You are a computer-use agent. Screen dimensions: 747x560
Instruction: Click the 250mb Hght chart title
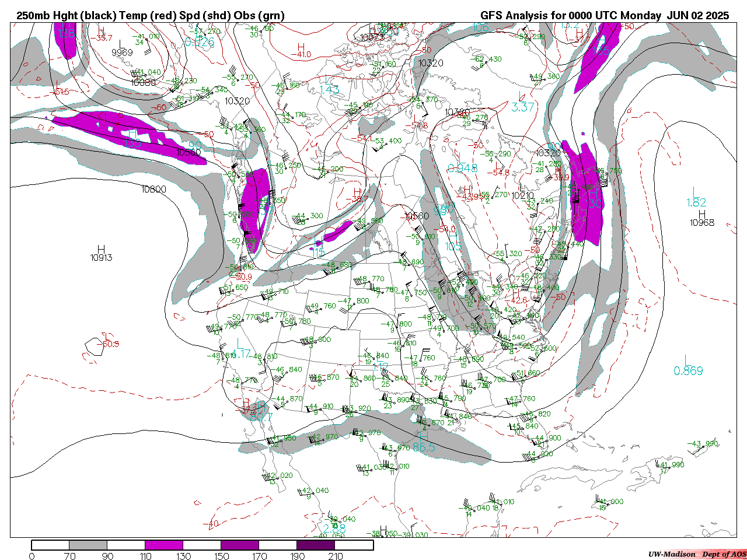150,16
